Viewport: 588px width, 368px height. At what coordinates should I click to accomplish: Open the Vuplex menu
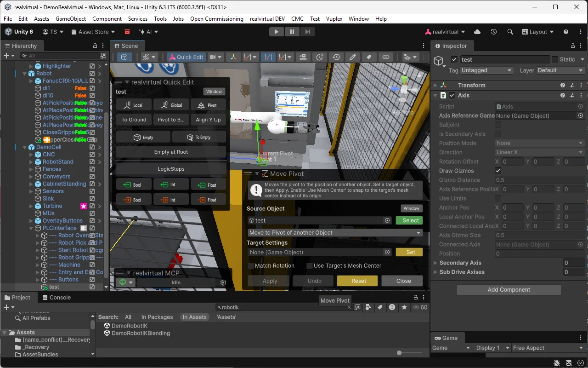(x=334, y=19)
